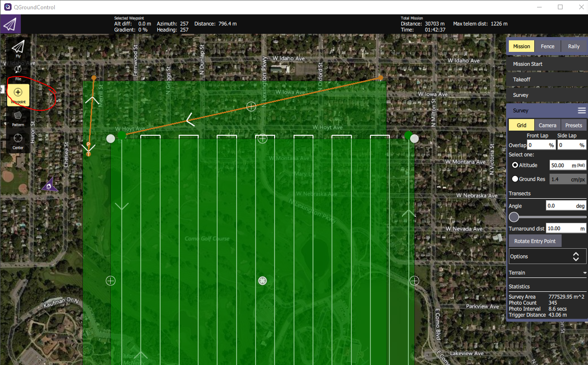This screenshot has width=588, height=365.
Task: Click the Como Golf Course map label
Action: coord(206,239)
